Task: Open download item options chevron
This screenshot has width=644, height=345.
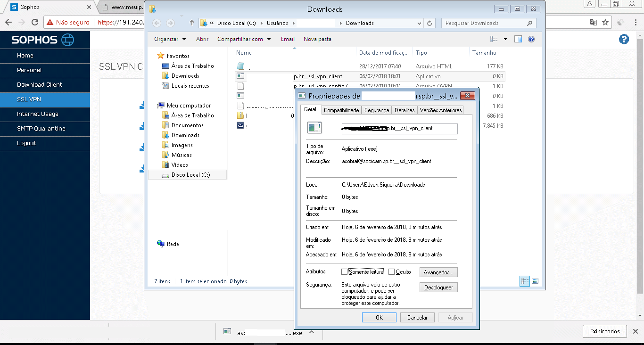Action: click(x=312, y=332)
